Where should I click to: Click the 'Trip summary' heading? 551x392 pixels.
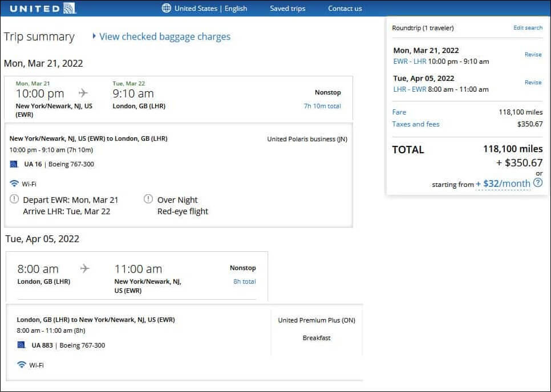click(39, 37)
